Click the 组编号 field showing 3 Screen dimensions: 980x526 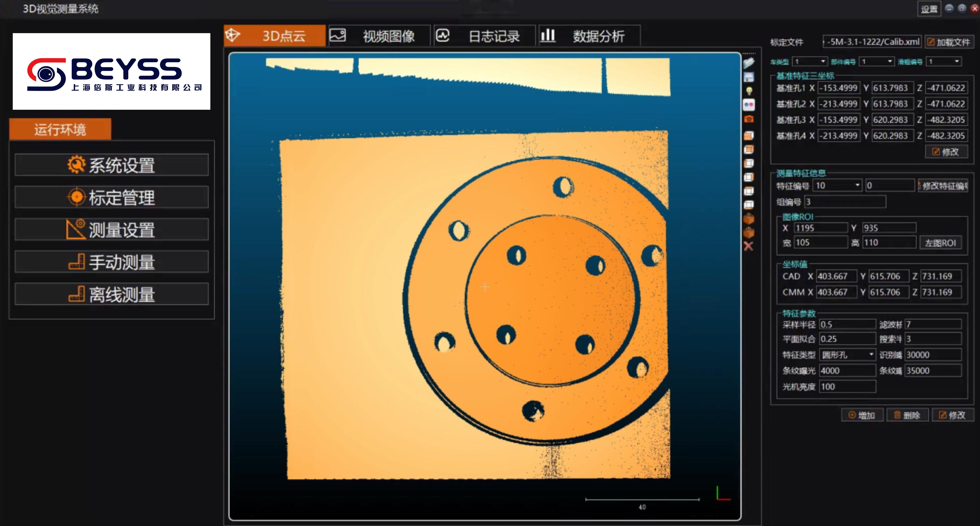pyautogui.click(x=845, y=202)
